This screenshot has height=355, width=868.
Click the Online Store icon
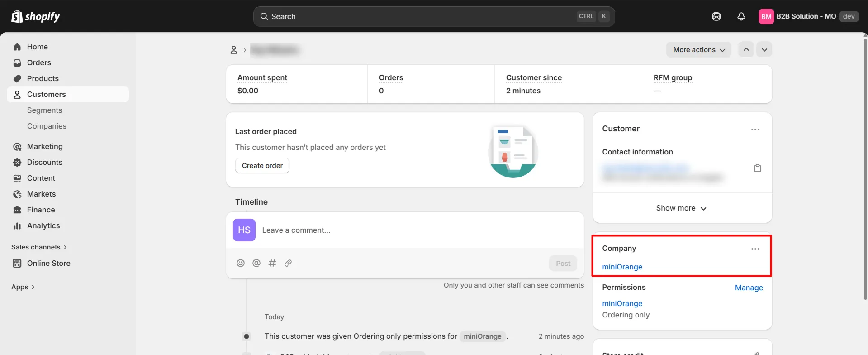[17, 264]
